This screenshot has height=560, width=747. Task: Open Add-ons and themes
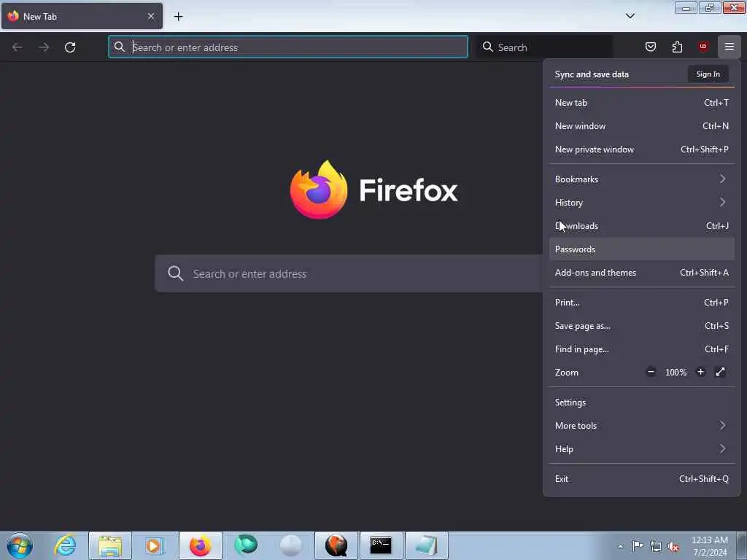(x=642, y=273)
